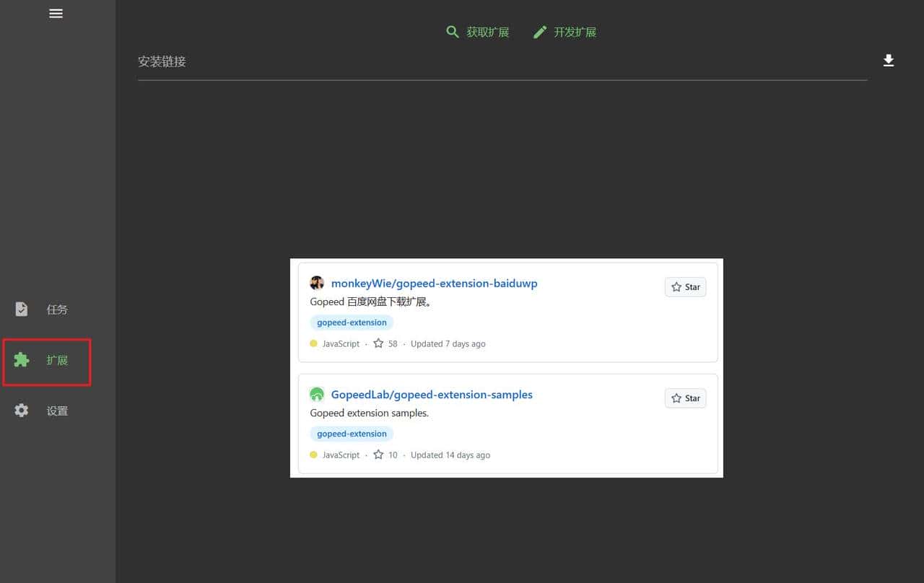924x583 pixels.
Task: Click the GopeedLab avatar logo
Action: click(x=317, y=395)
